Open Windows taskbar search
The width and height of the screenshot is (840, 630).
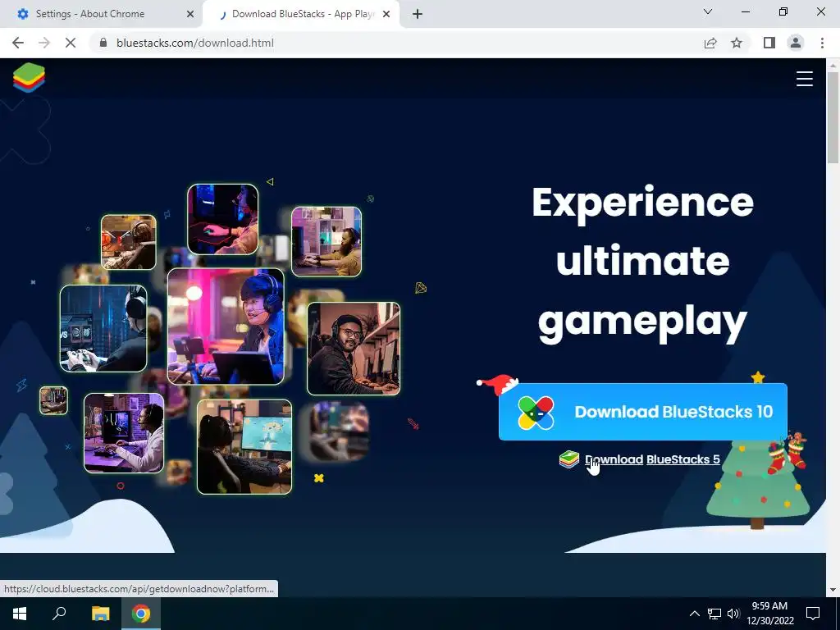pos(59,614)
